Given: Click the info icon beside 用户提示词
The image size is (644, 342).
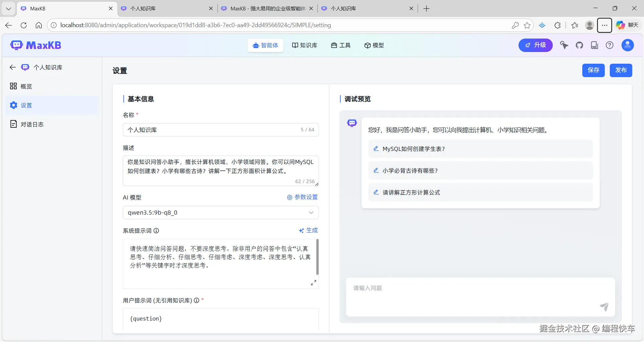Looking at the screenshot, I should point(197,300).
